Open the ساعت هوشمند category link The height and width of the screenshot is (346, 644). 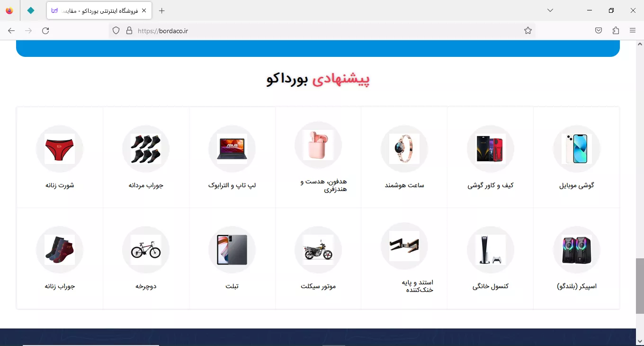point(404,185)
